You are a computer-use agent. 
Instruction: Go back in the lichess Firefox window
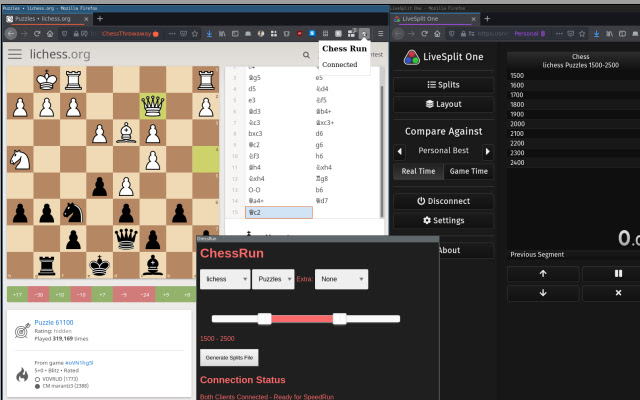coord(11,34)
